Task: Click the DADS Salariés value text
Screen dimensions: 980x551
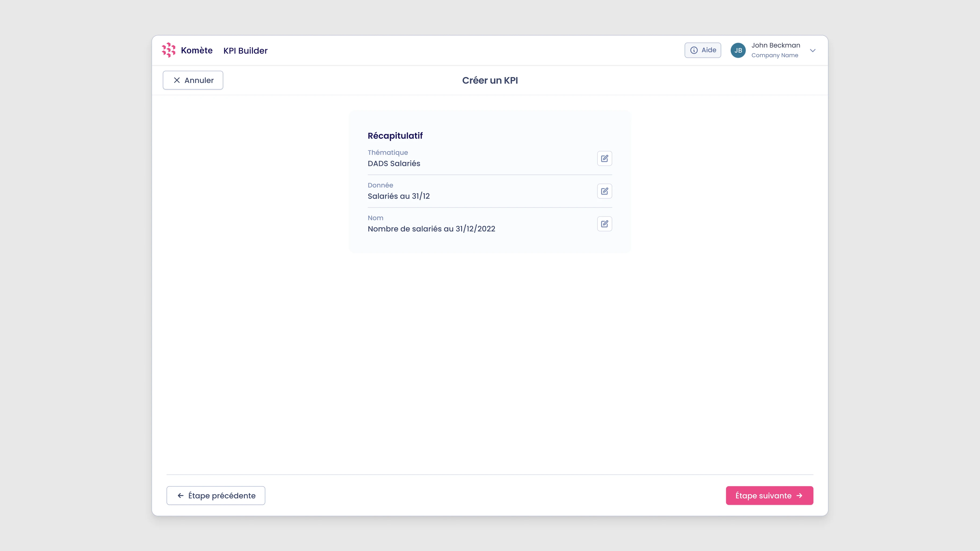Action: pos(393,164)
